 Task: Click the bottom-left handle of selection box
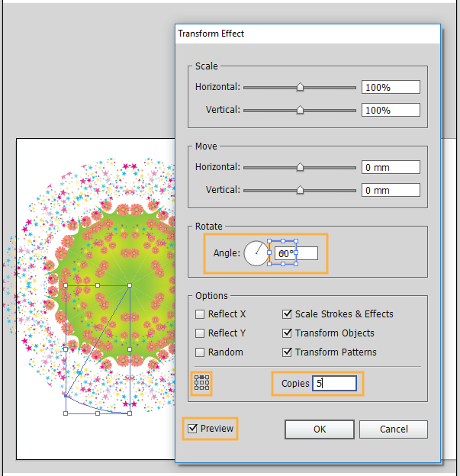pyautogui.click(x=66, y=413)
